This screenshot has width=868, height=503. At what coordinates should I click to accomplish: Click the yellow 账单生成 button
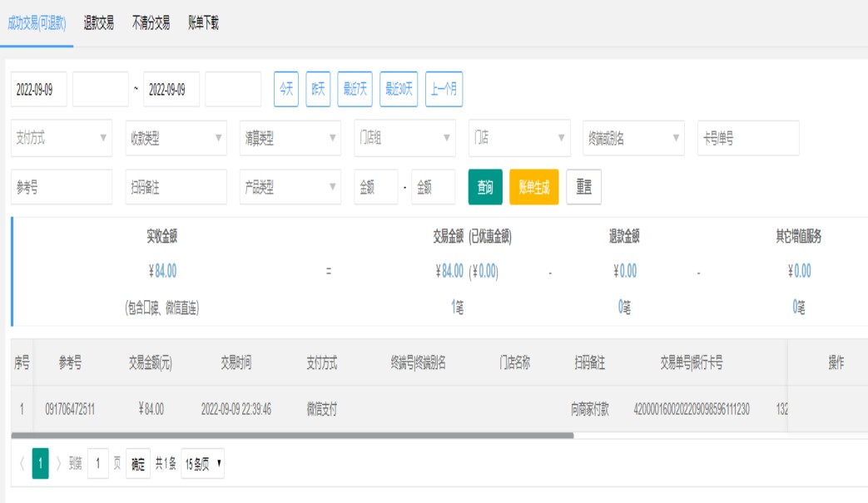pos(533,188)
